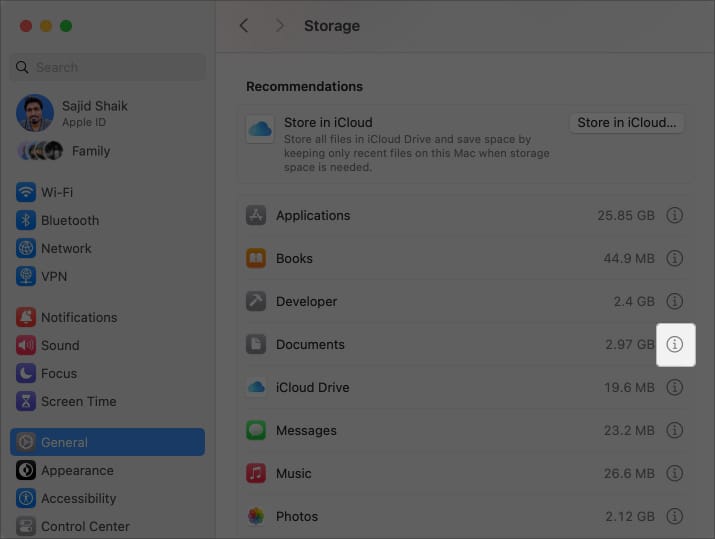Click the Storage title text
Viewport: 715px width, 539px height.
332,26
